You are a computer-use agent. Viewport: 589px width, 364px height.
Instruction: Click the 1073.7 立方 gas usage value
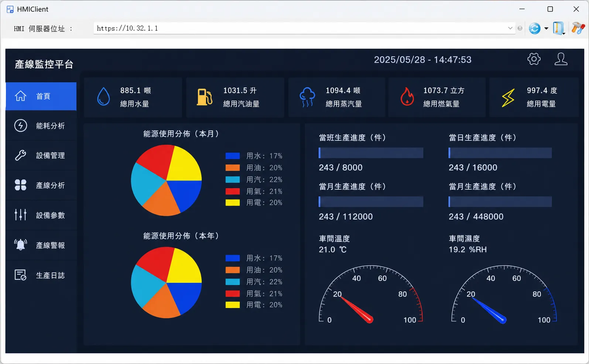[444, 90]
